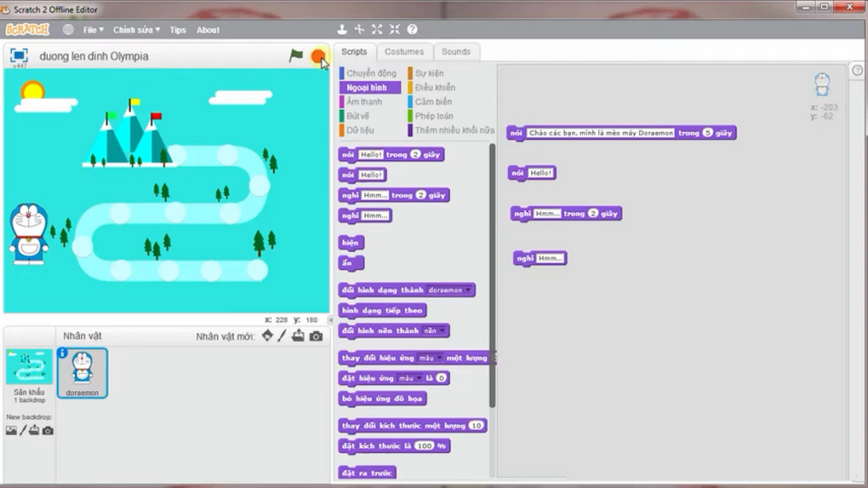The image size is (868, 488).
Task: Select the Shrink sprite tool
Action: 395,30
